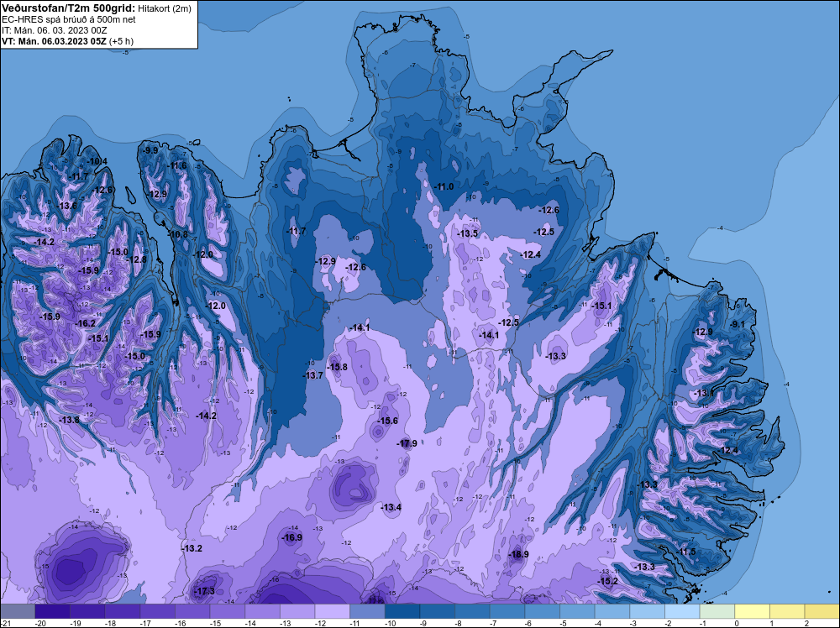Click the pale yellow legend swatch above the 0 label
Viewport: 840px width, 628px height.
[752, 611]
